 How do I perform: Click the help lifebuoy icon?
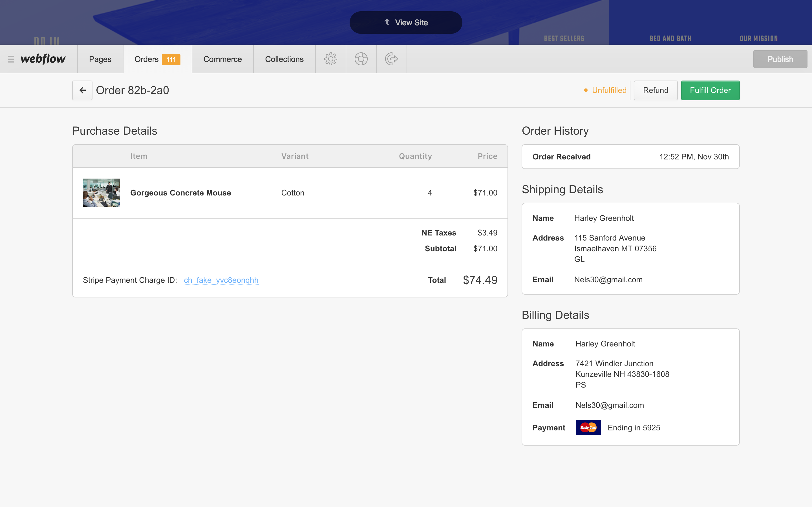[x=361, y=59]
